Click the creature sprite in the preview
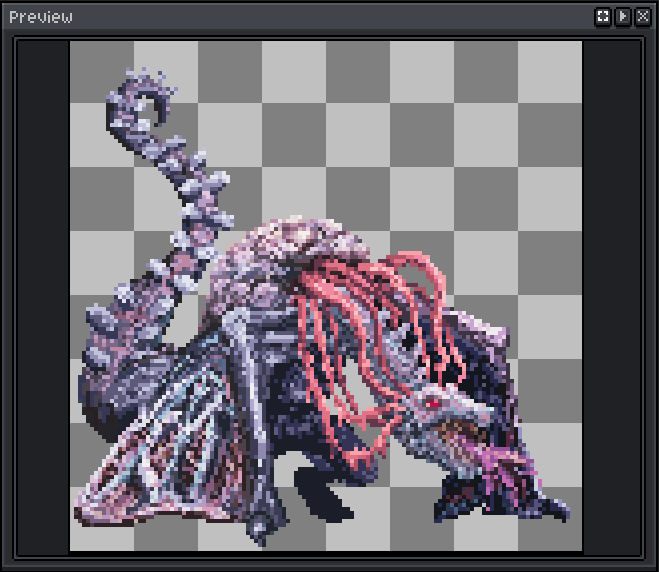This screenshot has width=659, height=572. click(322, 307)
